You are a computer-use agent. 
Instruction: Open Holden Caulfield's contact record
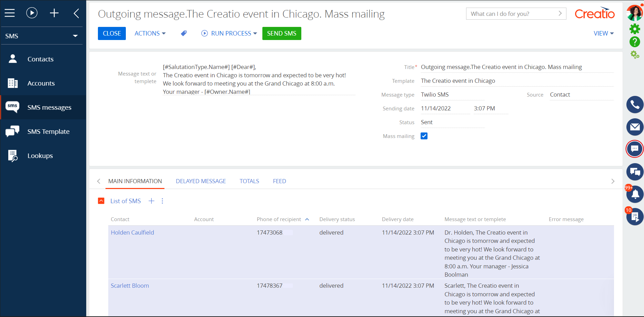(132, 232)
